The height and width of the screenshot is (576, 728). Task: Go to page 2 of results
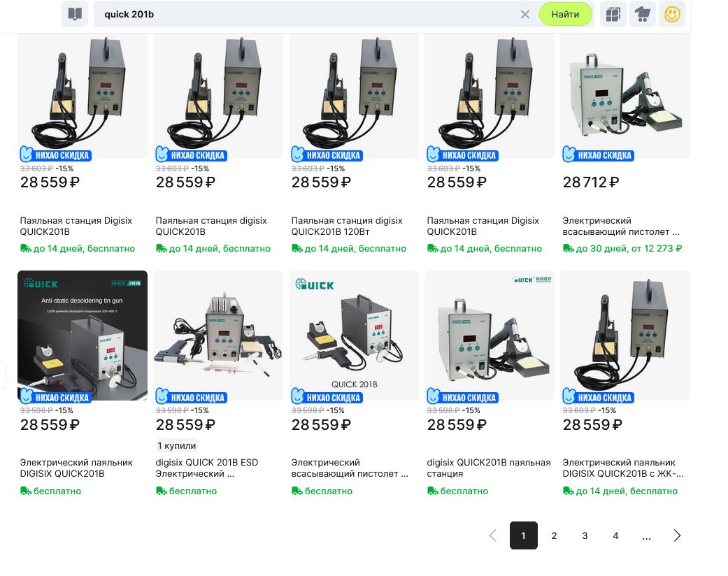tap(554, 535)
